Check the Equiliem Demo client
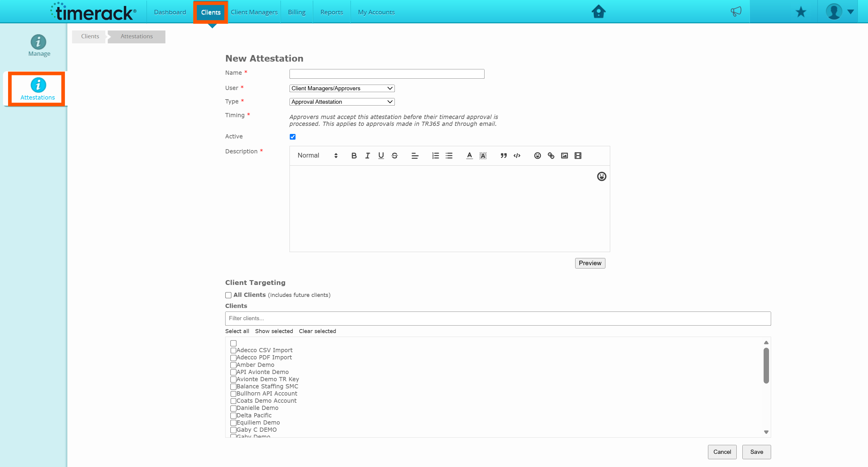868x467 pixels. click(x=233, y=423)
